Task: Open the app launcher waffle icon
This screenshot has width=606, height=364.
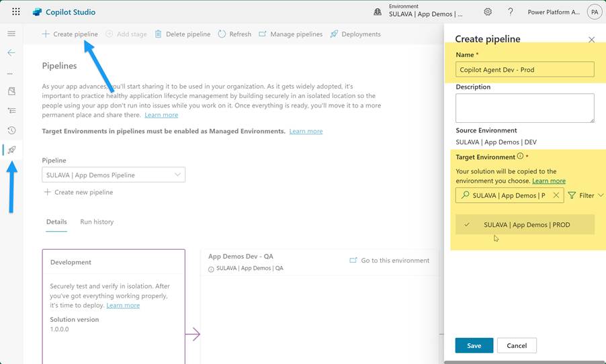Action: tap(15, 12)
